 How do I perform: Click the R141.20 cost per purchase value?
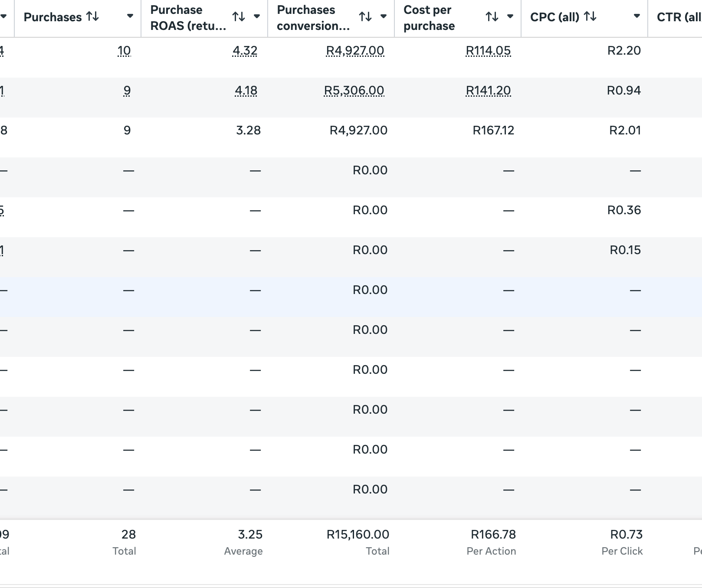(488, 91)
